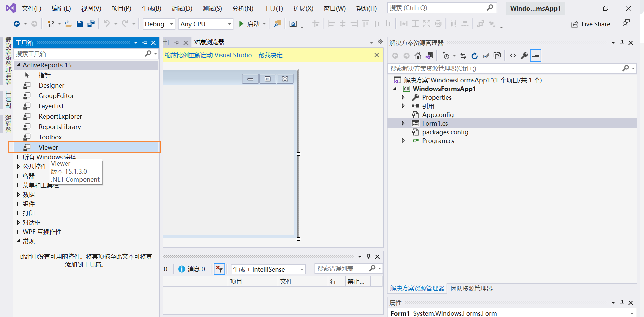This screenshot has height=317, width=644.
Task: Open the 生成(B) menu
Action: 151,8
